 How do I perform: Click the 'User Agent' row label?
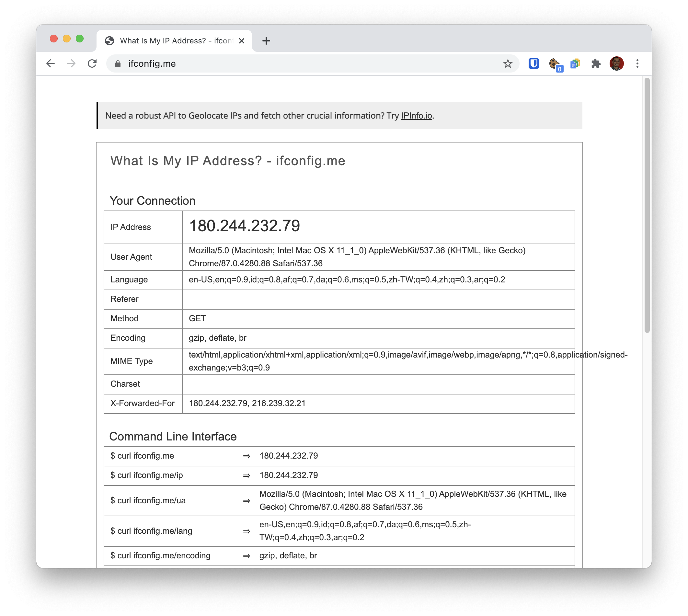click(x=131, y=257)
